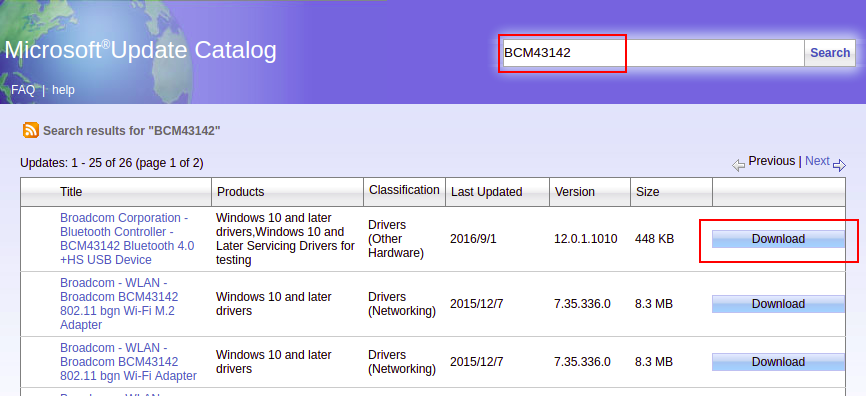Select bgn Wi-Fi Adapter row's Drivers (Networking) cell
The image size is (866, 396).
[402, 362]
